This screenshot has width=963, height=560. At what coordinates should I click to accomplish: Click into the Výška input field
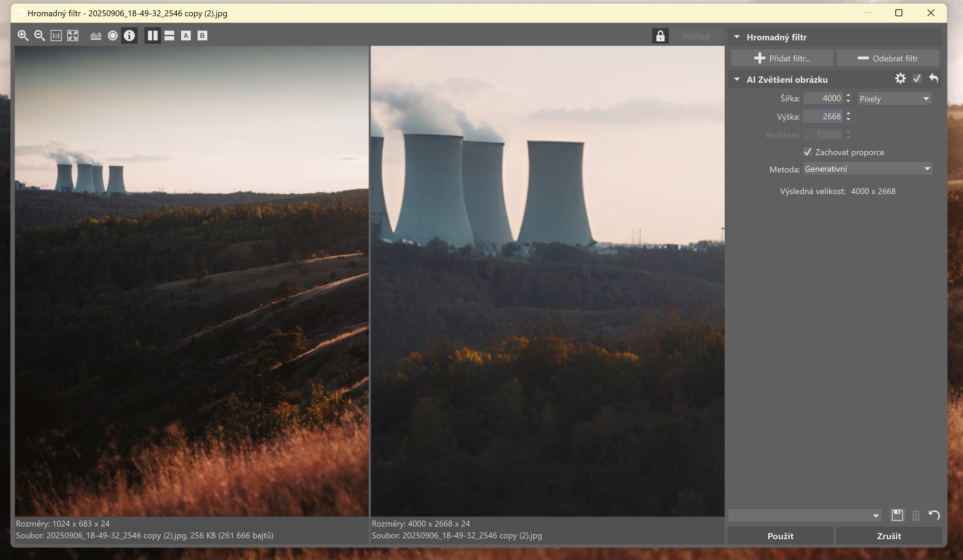click(x=823, y=117)
